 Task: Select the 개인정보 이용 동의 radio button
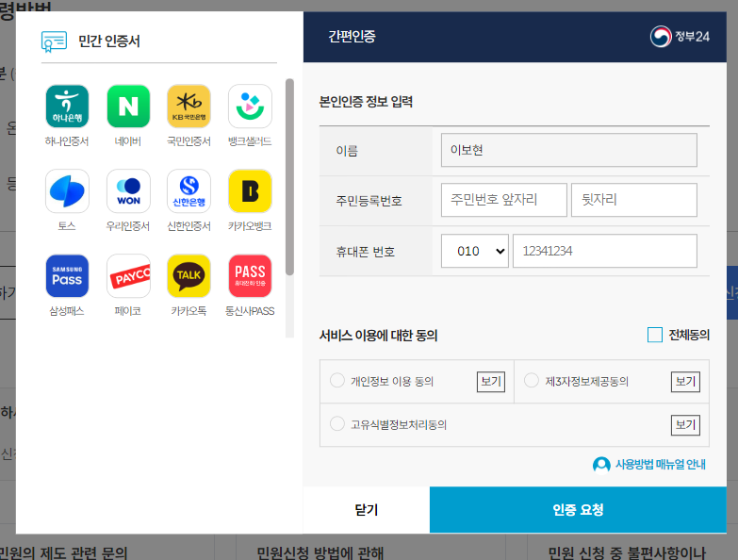pos(337,380)
